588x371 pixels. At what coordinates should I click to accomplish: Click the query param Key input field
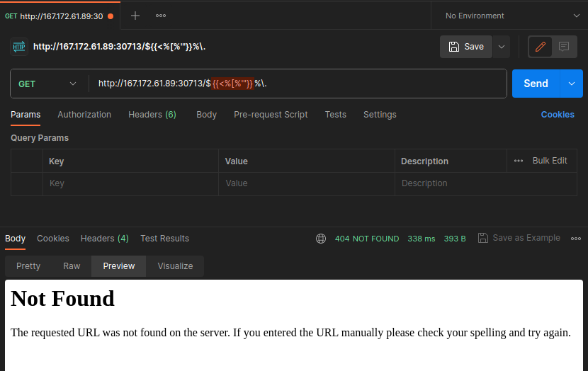pos(130,183)
